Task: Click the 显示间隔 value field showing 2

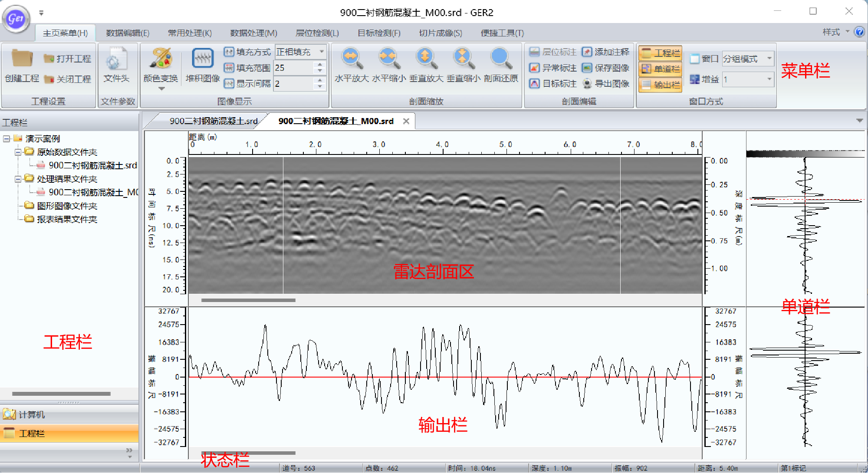Action: click(x=293, y=84)
